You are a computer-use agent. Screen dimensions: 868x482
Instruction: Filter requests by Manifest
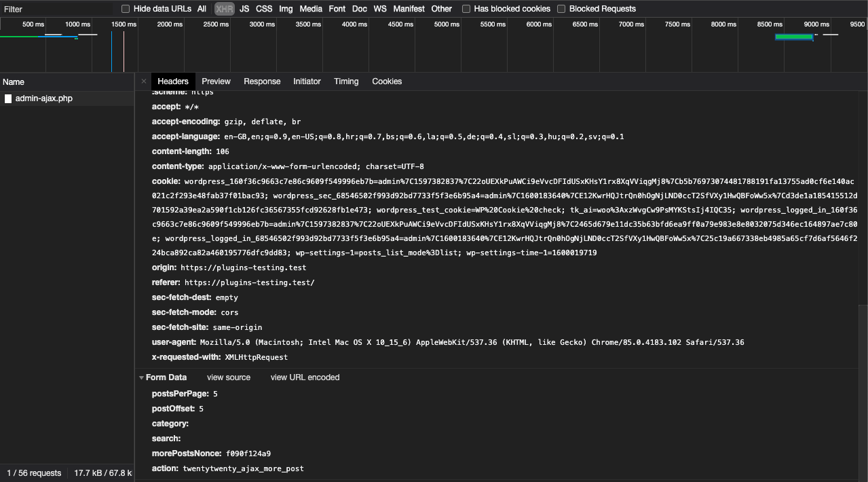click(409, 9)
